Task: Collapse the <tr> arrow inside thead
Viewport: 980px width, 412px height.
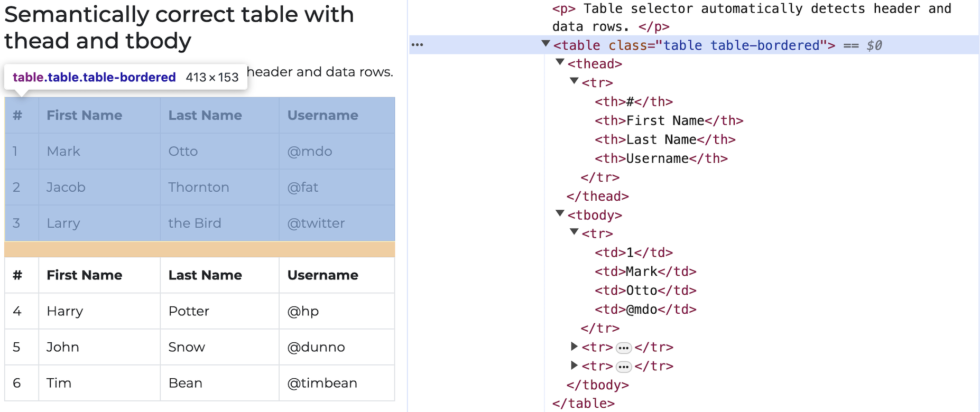Action: coord(574,82)
